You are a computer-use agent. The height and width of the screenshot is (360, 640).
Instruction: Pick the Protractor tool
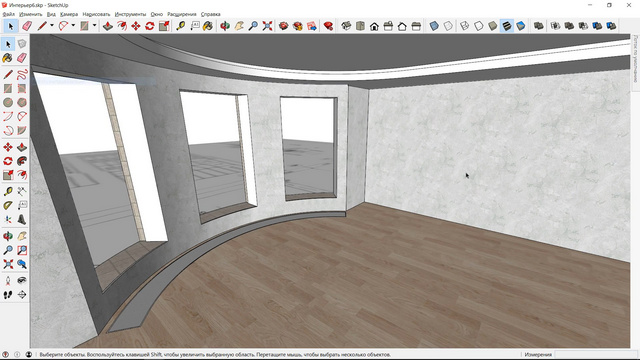tap(8, 205)
